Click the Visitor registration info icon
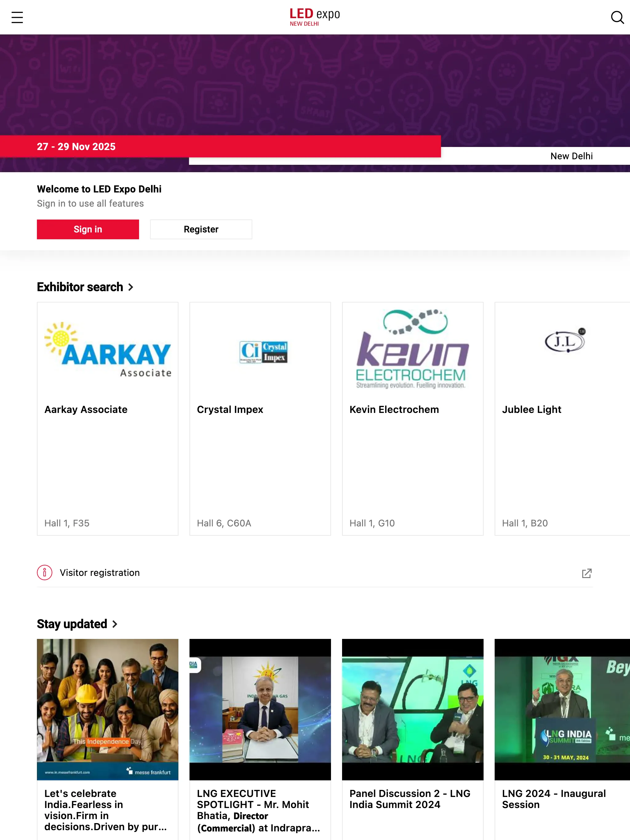Screen dimensions: 630x840 pyautogui.click(x=45, y=572)
